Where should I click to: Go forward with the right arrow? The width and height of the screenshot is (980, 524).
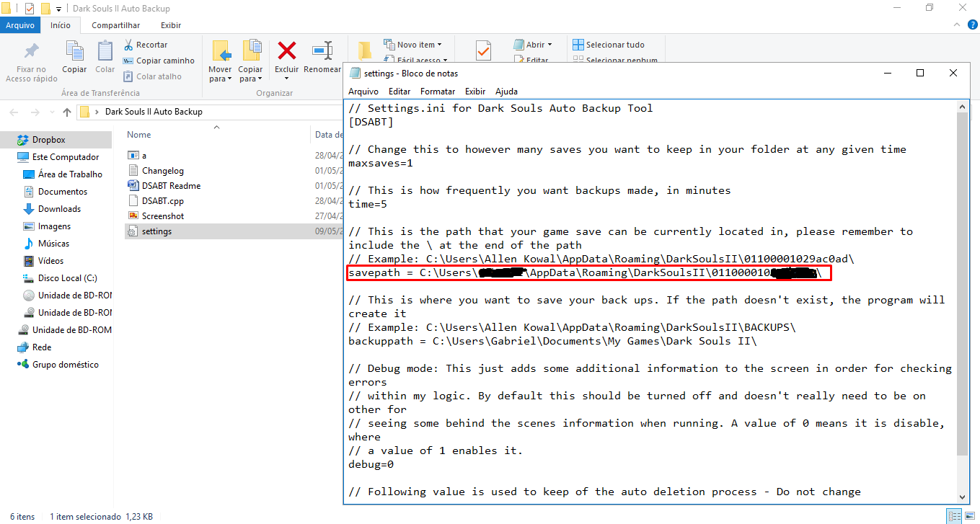[x=34, y=112]
